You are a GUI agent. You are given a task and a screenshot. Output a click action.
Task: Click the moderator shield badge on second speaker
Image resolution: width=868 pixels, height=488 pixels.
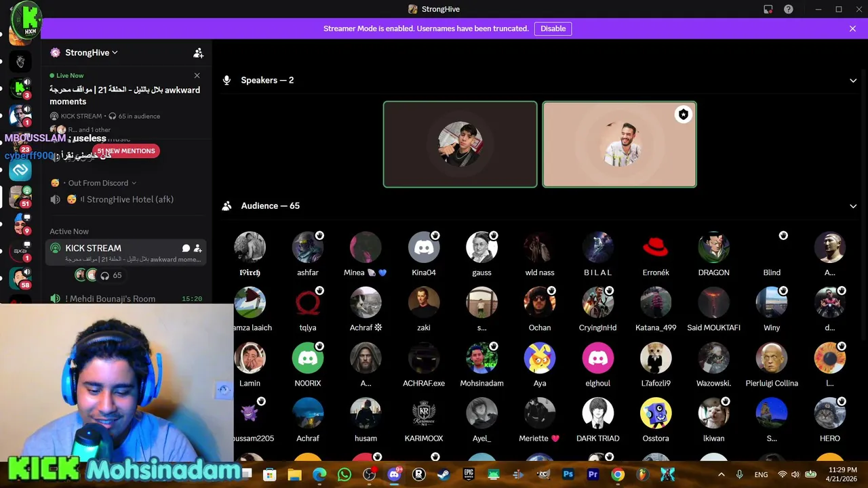tap(683, 115)
